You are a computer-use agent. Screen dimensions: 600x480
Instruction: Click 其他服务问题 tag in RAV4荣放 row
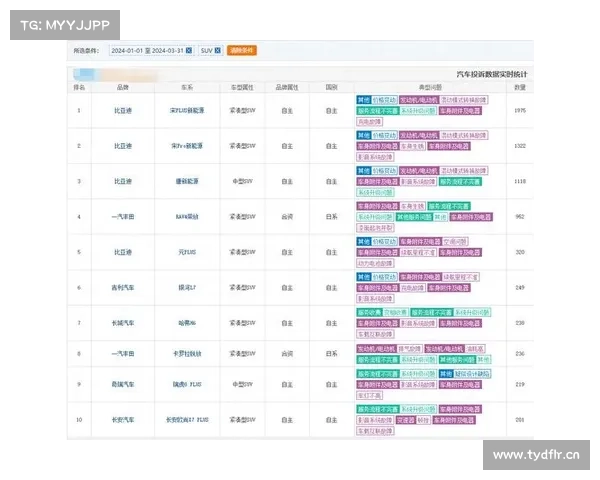(x=415, y=217)
